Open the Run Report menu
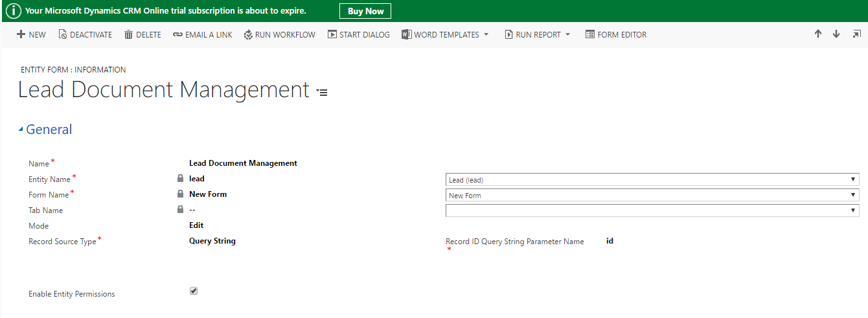This screenshot has width=868, height=318. pos(537,34)
